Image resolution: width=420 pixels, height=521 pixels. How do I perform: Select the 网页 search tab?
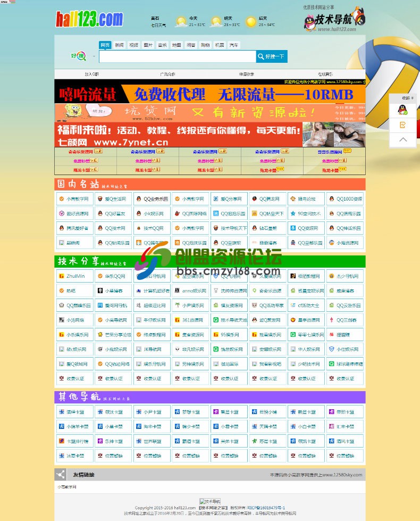[105, 45]
